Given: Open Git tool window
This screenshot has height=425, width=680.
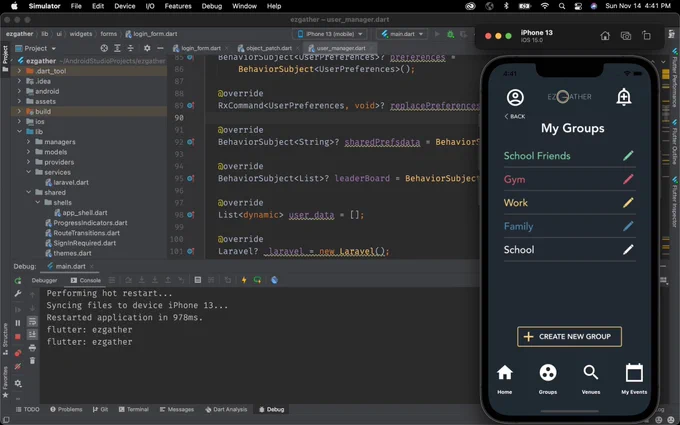Looking at the screenshot, I should coord(100,409).
